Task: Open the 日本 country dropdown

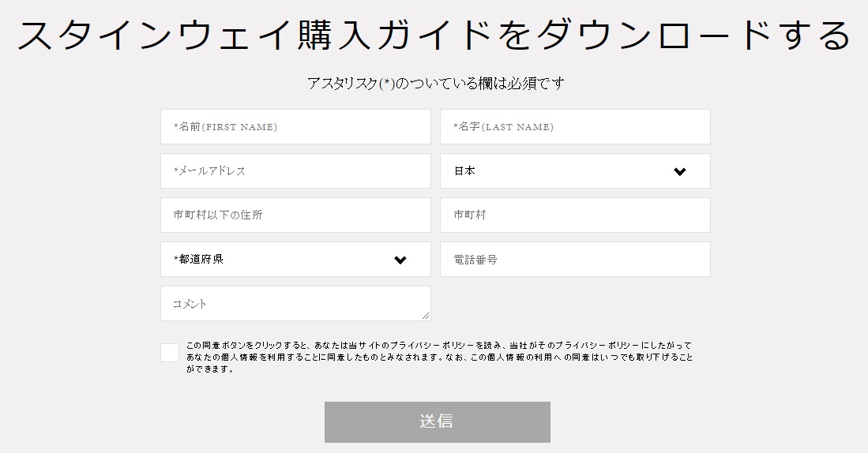Action: [574, 171]
